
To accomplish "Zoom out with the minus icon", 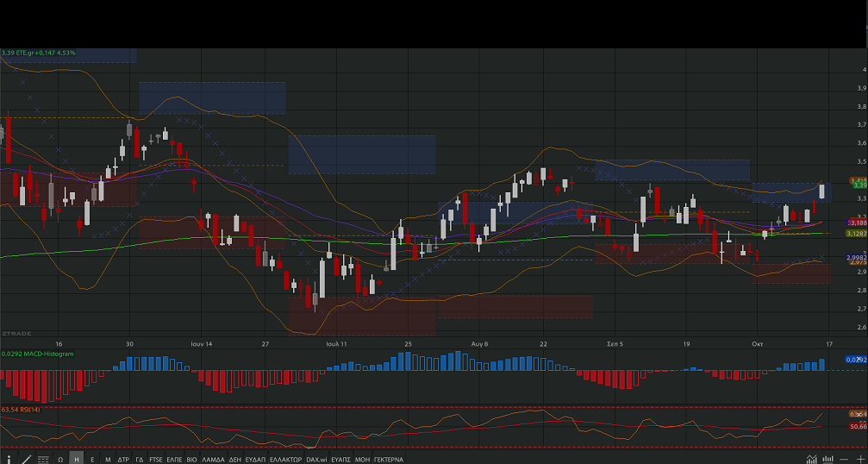I will (844, 459).
